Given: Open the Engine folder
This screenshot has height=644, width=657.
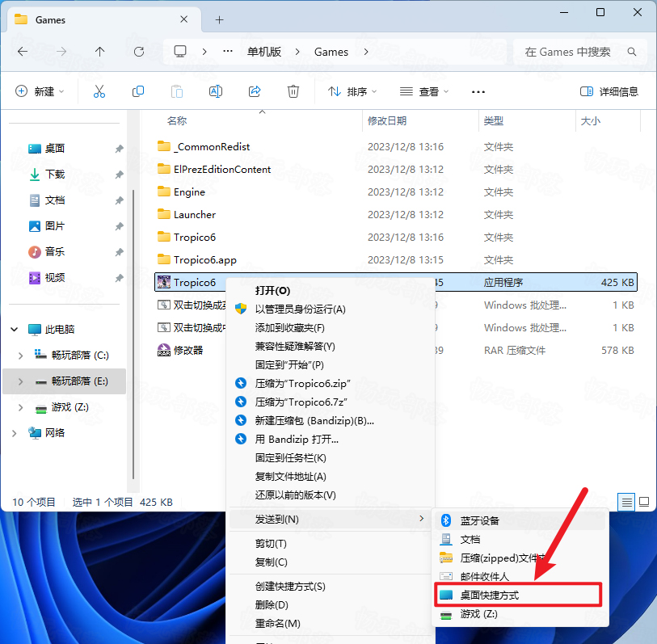Looking at the screenshot, I should pos(189,192).
